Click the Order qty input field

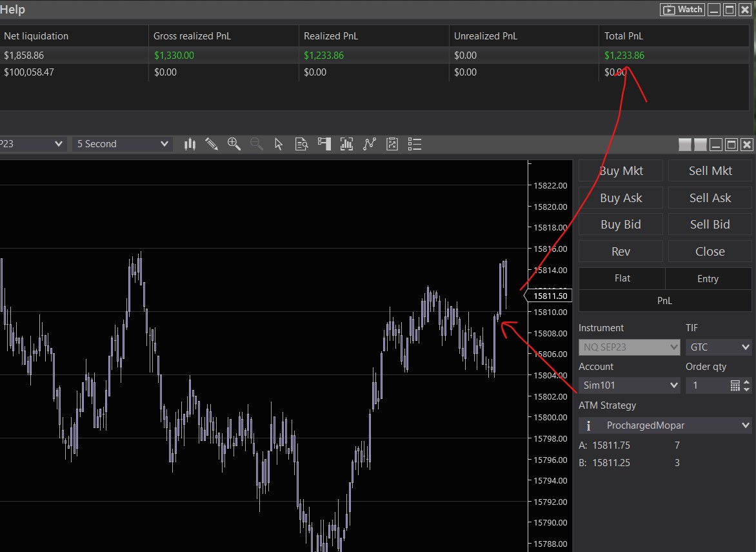pyautogui.click(x=706, y=385)
